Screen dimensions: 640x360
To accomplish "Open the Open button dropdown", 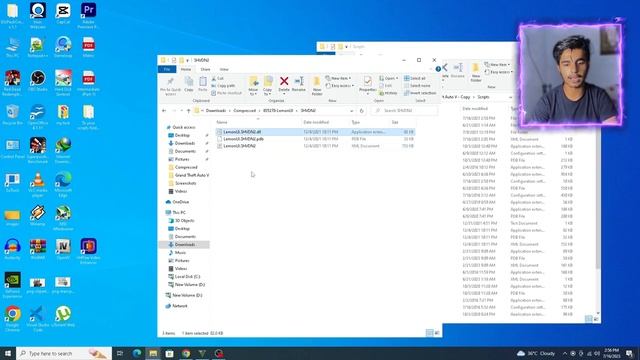I will (397, 78).
